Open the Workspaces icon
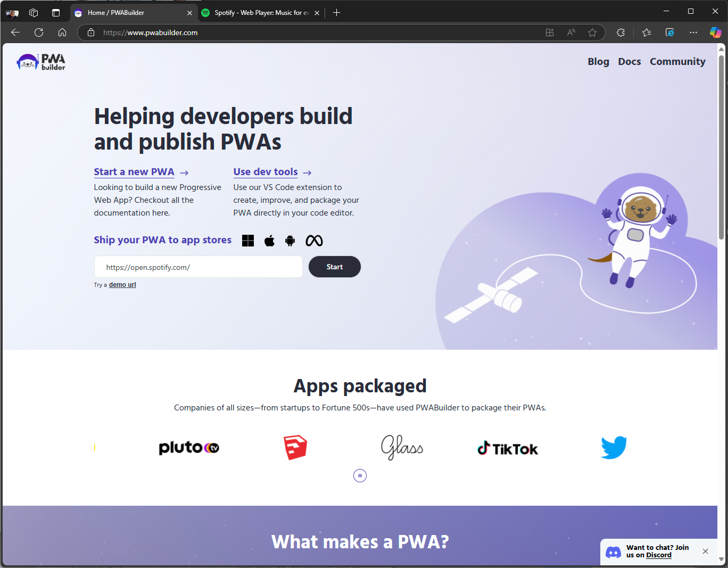 [34, 13]
